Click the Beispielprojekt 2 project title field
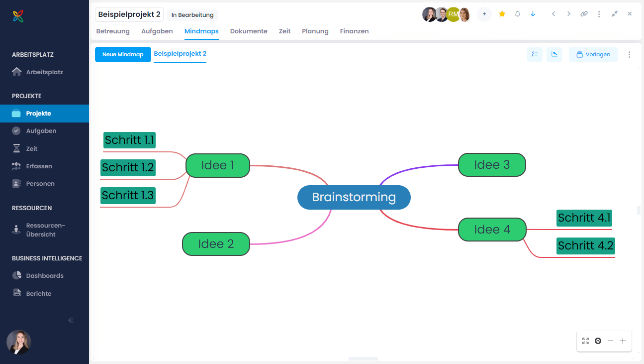This screenshot has height=364, width=644. pos(129,14)
